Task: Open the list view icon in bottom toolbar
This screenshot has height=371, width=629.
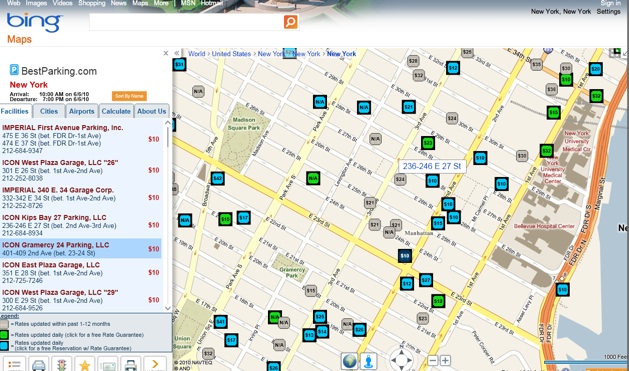Action: tap(15, 364)
